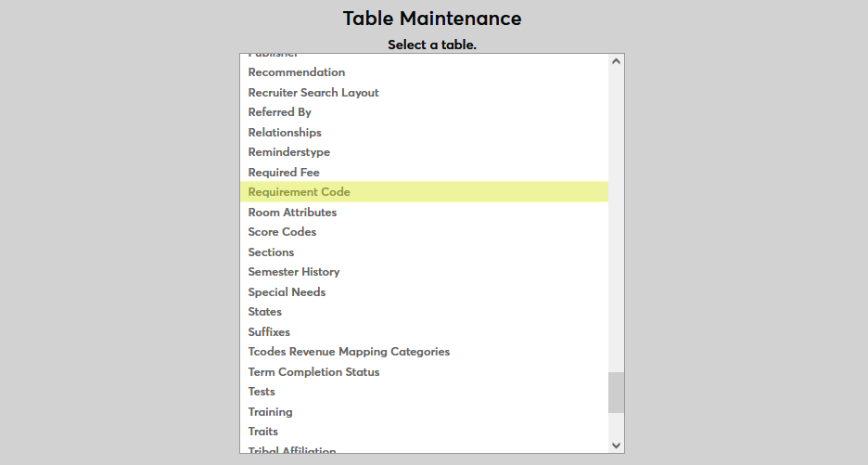The width and height of the screenshot is (868, 465).
Task: Click the list scrollbar thumb
Action: (x=616, y=393)
